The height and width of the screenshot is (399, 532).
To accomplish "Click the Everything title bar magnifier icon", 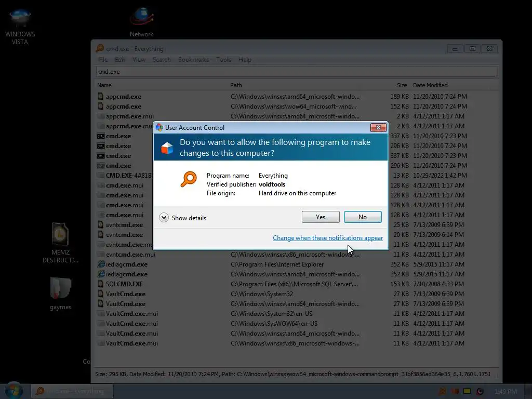I will 100,48.
